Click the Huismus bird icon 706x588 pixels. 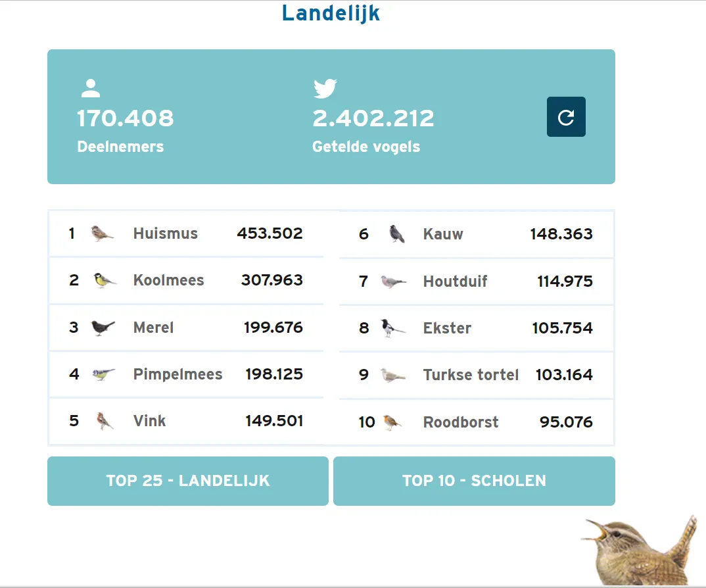[x=102, y=233]
